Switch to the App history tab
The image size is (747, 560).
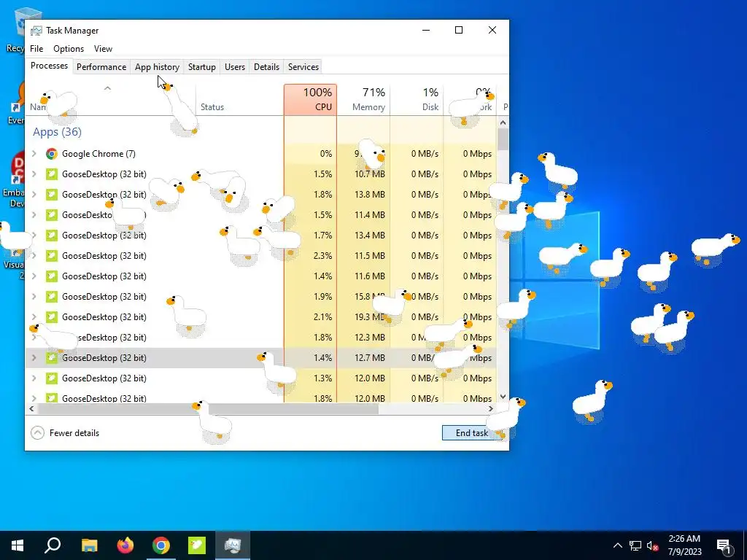pos(158,67)
